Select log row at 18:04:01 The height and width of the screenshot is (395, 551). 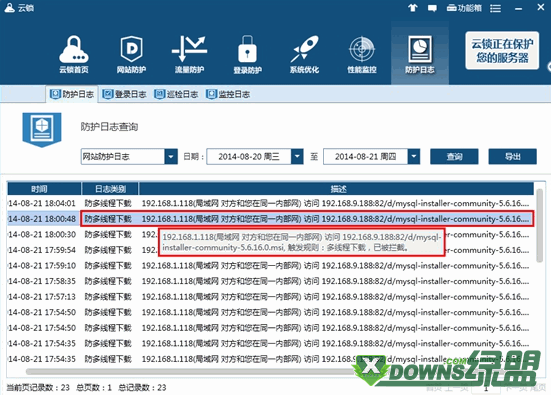[271, 203]
